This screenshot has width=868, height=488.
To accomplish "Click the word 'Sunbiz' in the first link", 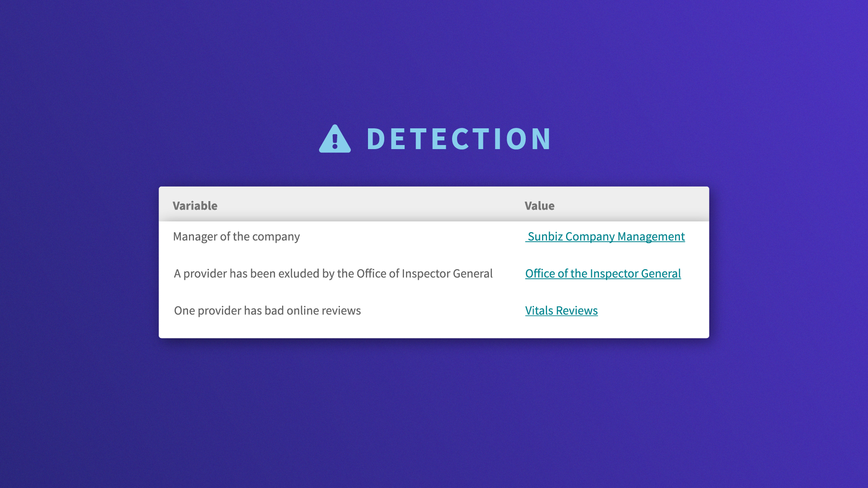I will coord(545,237).
